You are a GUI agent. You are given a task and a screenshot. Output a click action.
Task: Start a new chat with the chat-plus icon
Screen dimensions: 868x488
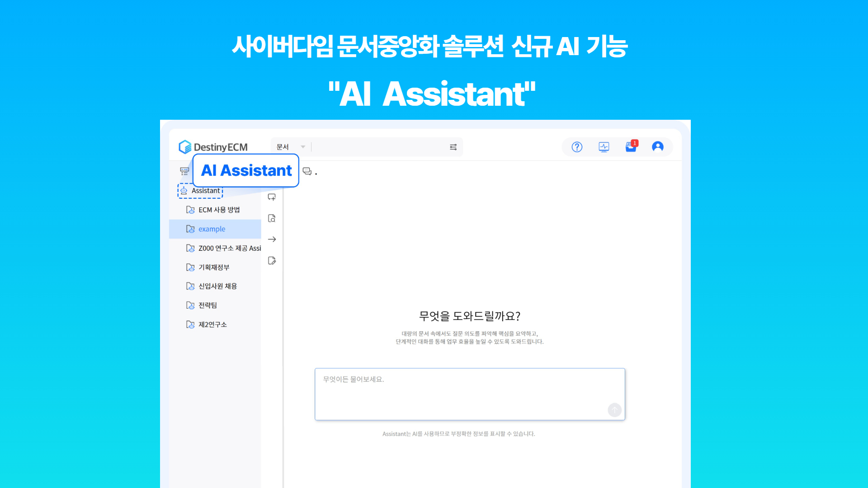272,197
